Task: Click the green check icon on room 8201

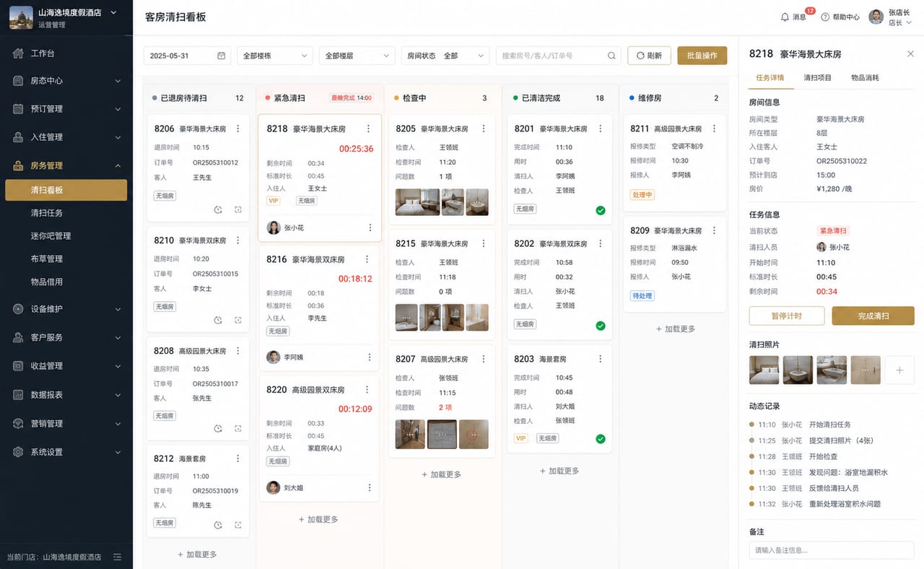Action: (601, 210)
